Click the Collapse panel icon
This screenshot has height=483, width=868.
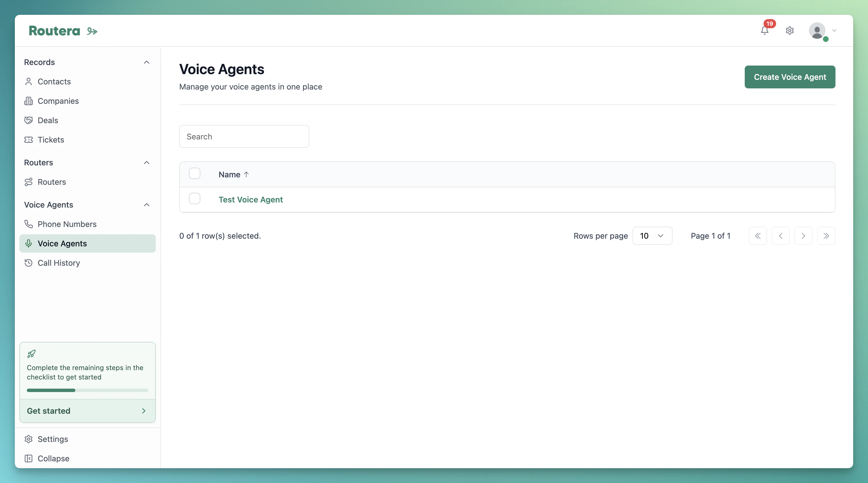click(x=29, y=458)
